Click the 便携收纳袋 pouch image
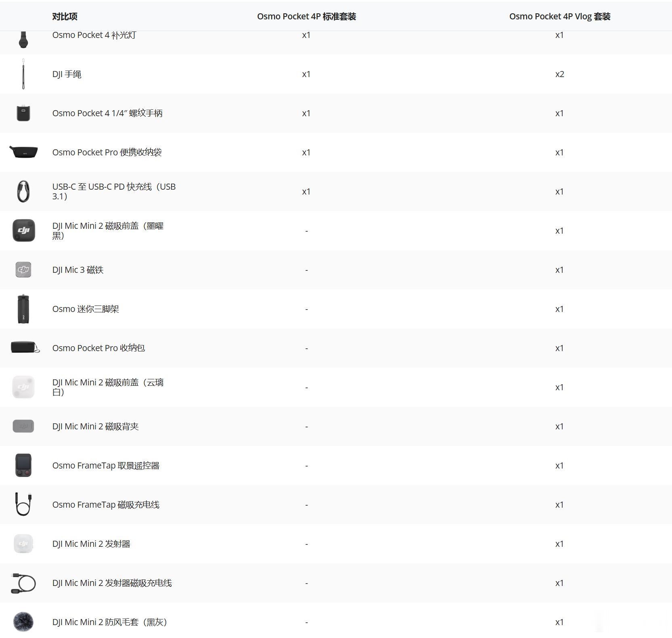Image resolution: width=672 pixels, height=638 pixels. coord(23,152)
